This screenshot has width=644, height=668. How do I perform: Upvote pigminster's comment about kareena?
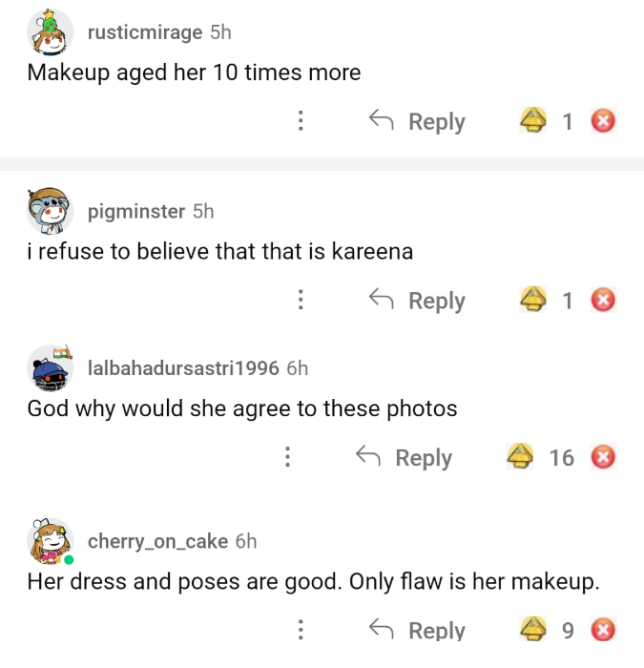point(532,301)
